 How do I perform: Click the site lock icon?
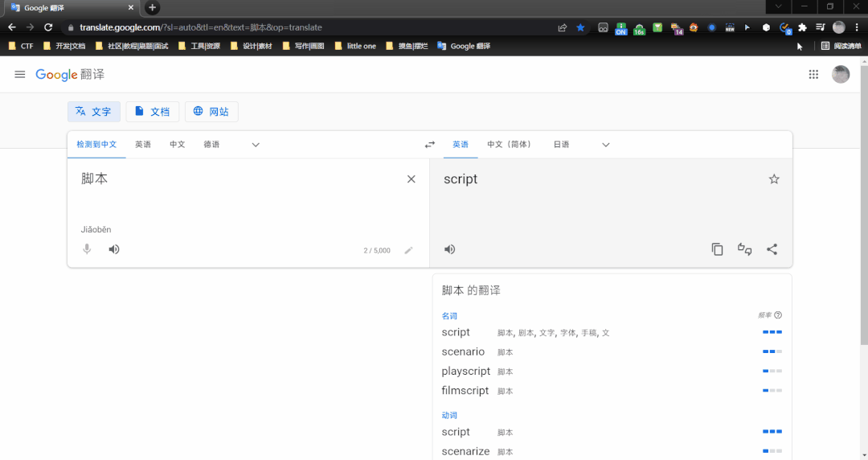click(70, 27)
